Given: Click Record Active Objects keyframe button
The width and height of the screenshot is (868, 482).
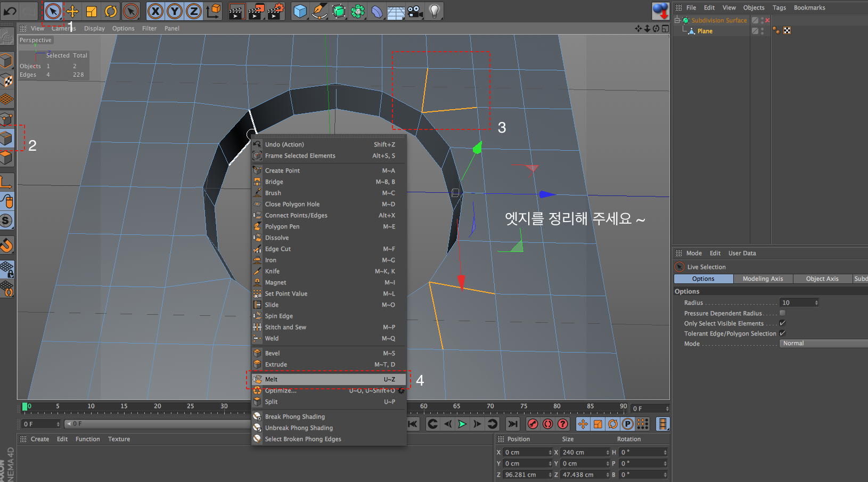Looking at the screenshot, I should 533,424.
